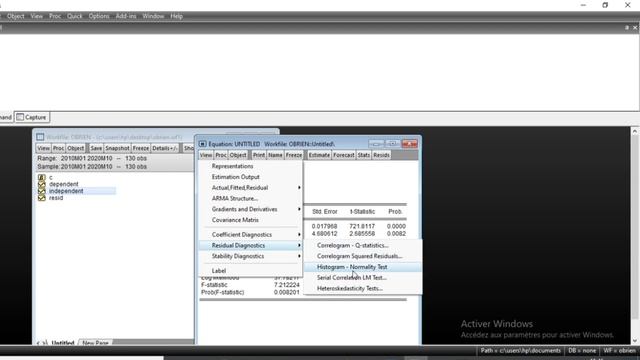
Task: Select Serial Correlation LM Test... option
Action: [362, 278]
